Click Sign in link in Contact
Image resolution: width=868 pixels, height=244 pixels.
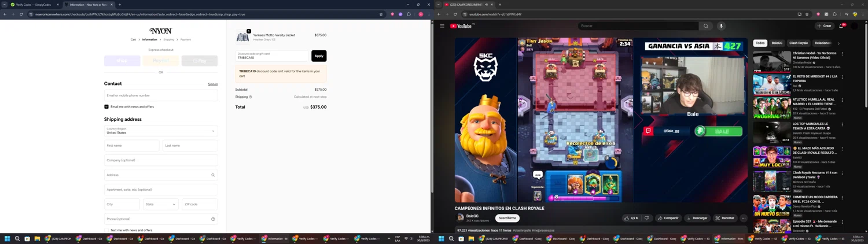tap(213, 84)
